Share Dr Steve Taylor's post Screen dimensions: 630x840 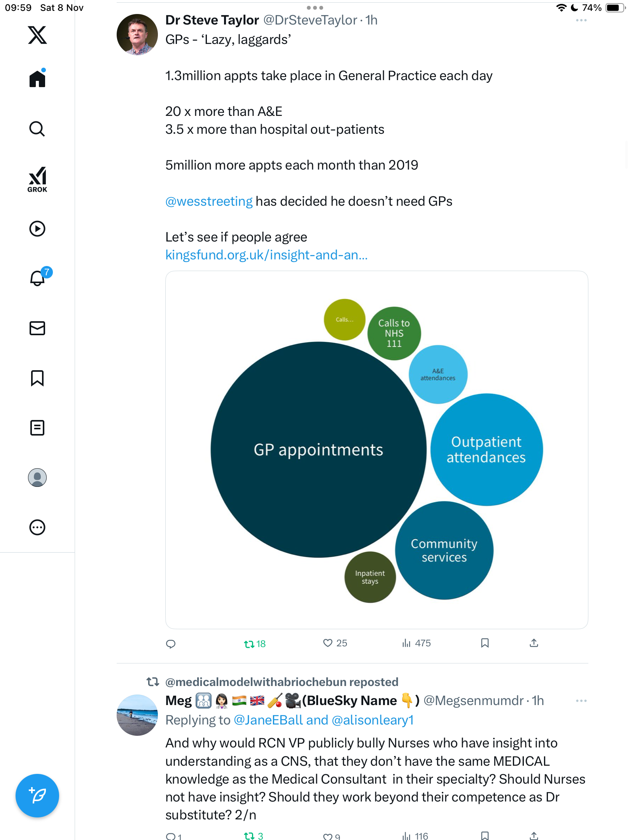(534, 643)
